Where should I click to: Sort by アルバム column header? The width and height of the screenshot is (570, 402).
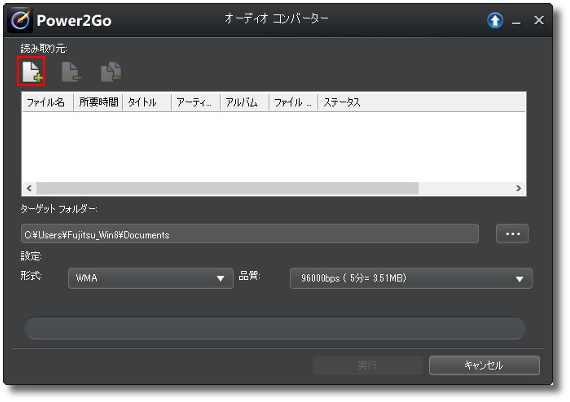[245, 102]
